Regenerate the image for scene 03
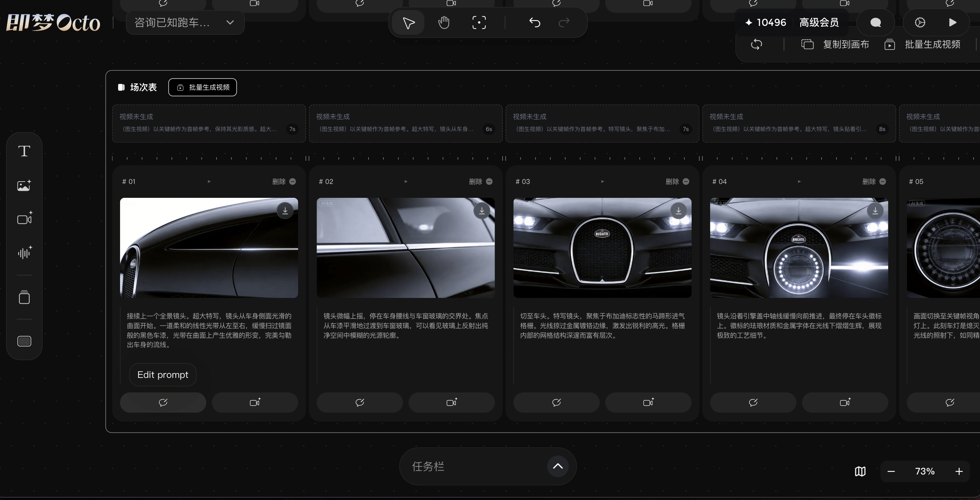Viewport: 980px width, 500px height. (x=556, y=403)
